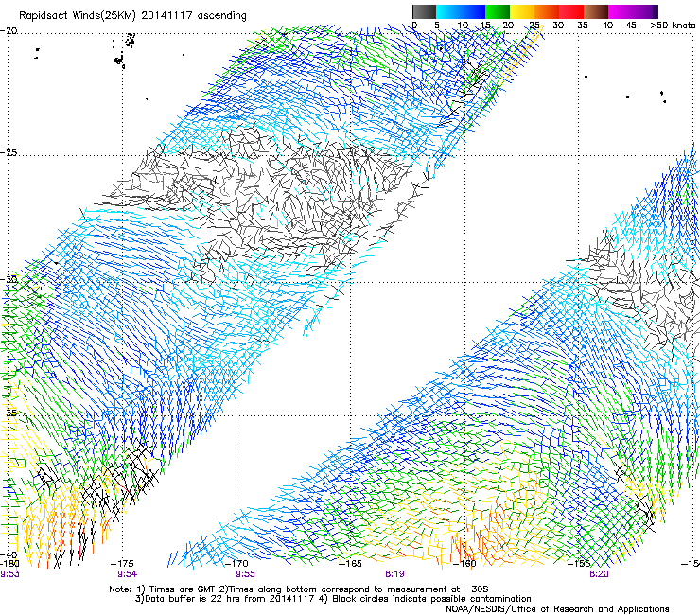
Task: Click the legend scale label '30'
Action: pyautogui.click(x=558, y=25)
